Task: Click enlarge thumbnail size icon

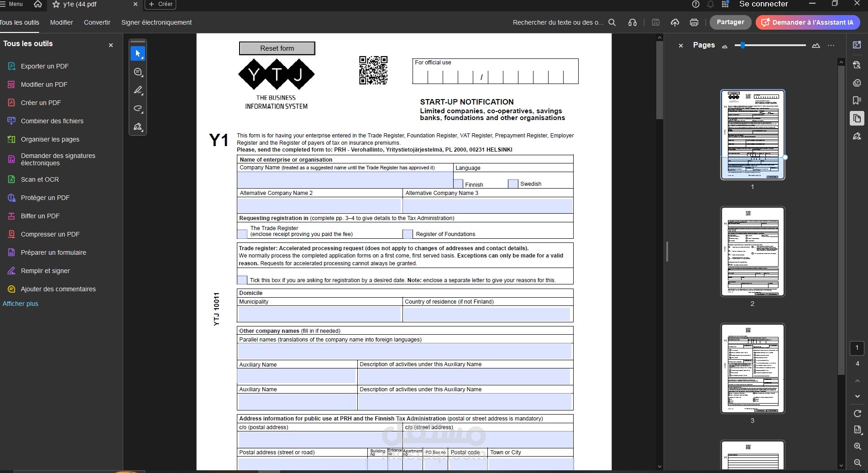Action: (x=816, y=45)
